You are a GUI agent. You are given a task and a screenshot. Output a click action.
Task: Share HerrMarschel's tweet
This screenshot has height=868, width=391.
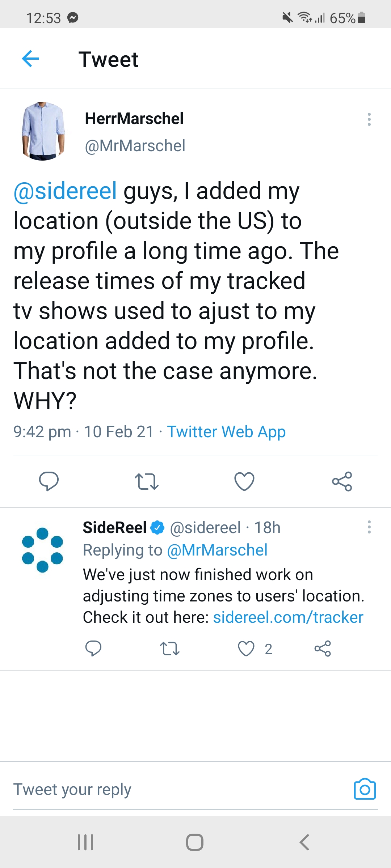342,481
